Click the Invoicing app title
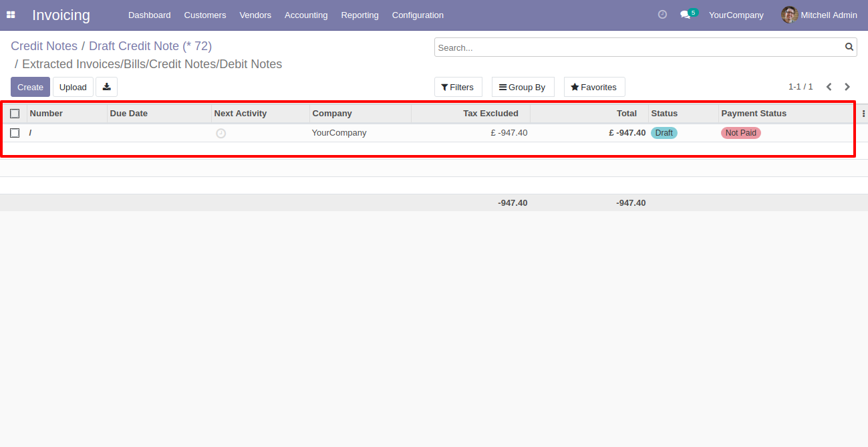This screenshot has height=447, width=868. [x=61, y=15]
